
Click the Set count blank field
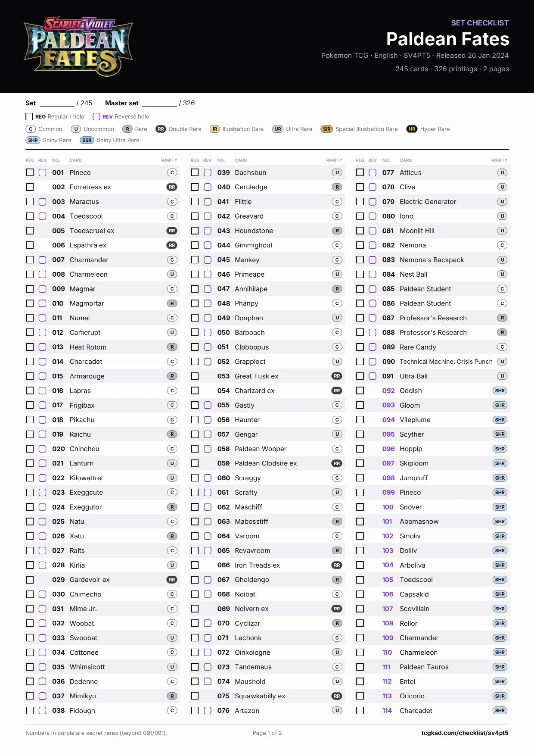click(57, 103)
